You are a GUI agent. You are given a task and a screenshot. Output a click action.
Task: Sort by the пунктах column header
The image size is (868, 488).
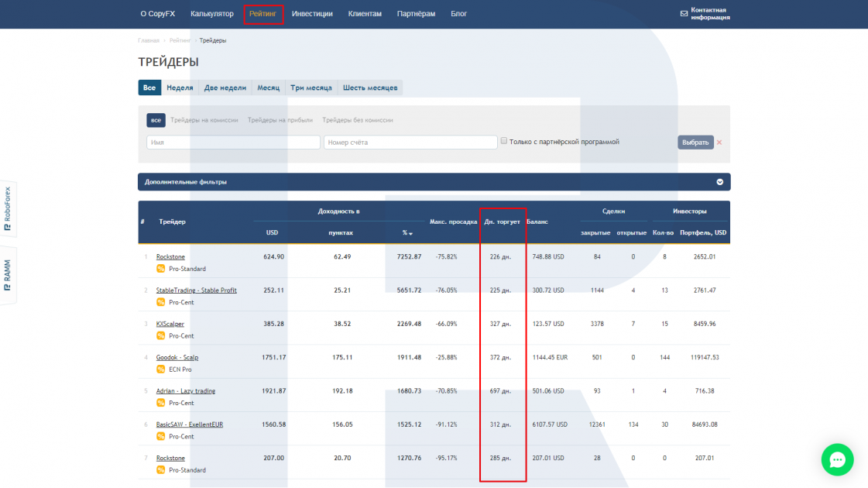pyautogui.click(x=341, y=232)
